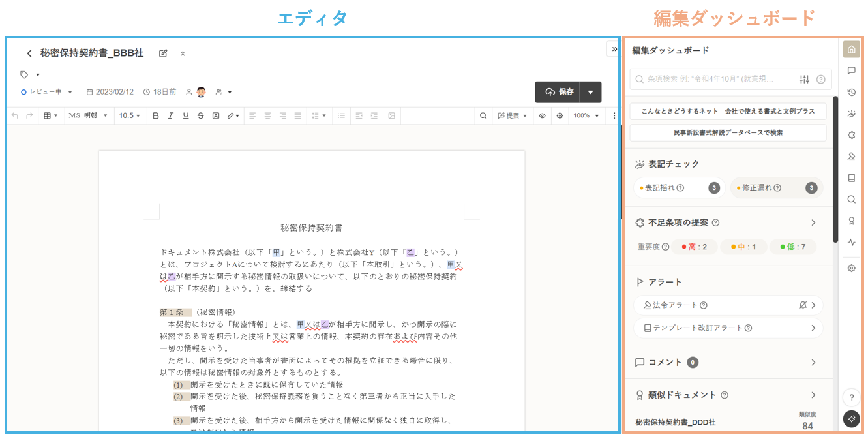The image size is (868, 443).
Task: Click the highlighter color pen tool
Action: [232, 115]
